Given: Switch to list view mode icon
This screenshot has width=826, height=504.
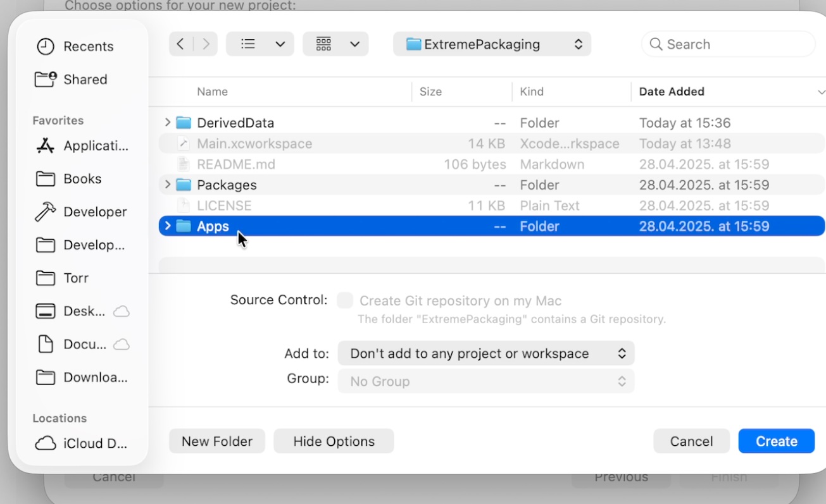Looking at the screenshot, I should pos(249,44).
